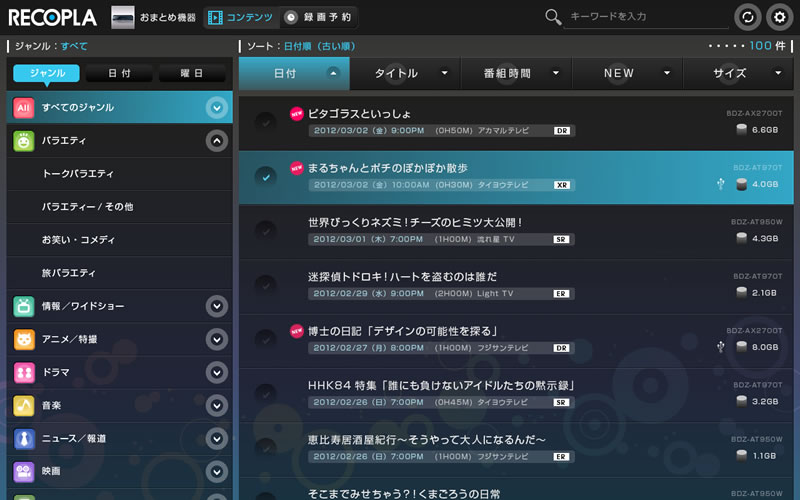Expand the 映画 chevron
Screen dimensions: 800x500
pyautogui.click(x=217, y=472)
